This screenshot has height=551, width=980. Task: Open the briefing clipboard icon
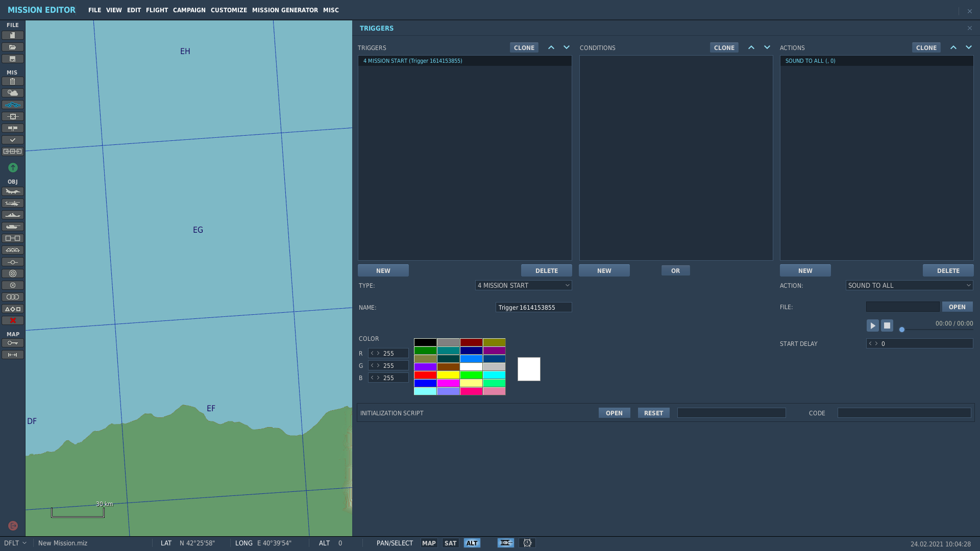coord(13,81)
